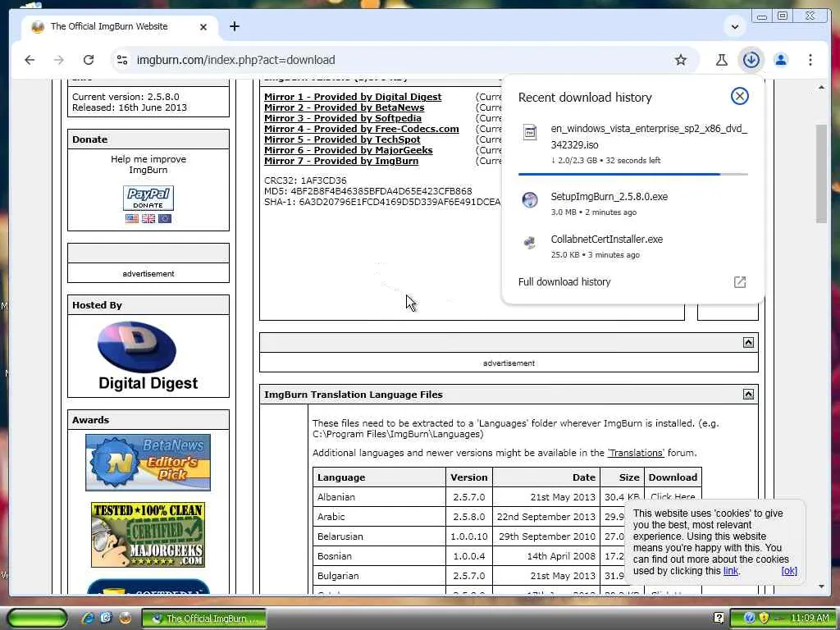Screen dimensions: 840x630
Task: Reload the ImgBurn page
Action: [x=89, y=60]
